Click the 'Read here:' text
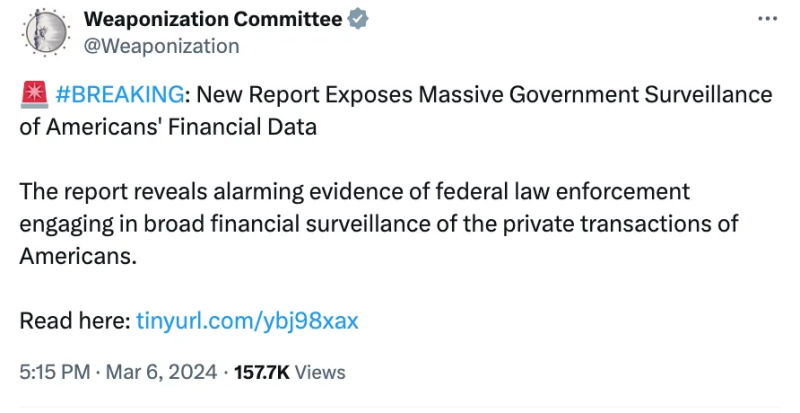 75,321
